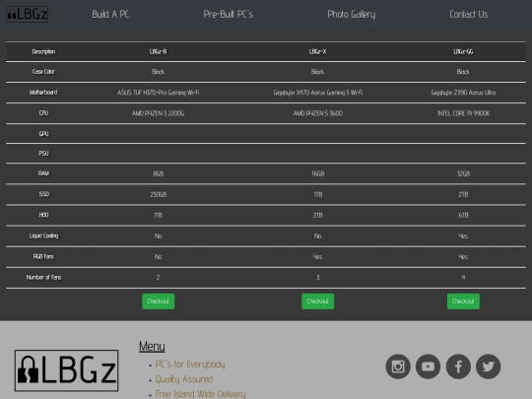This screenshot has width=532, height=399.
Task: Follow the Quality Assured link
Action: [184, 379]
